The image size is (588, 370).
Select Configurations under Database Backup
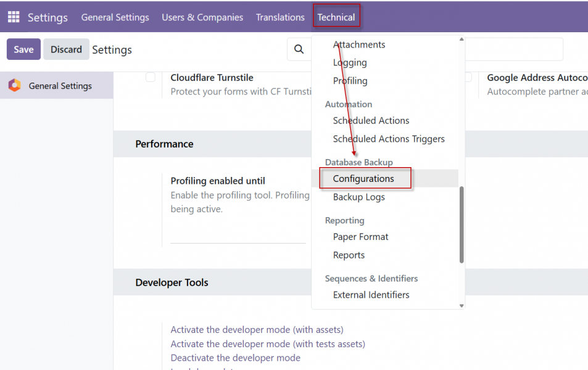[363, 179]
